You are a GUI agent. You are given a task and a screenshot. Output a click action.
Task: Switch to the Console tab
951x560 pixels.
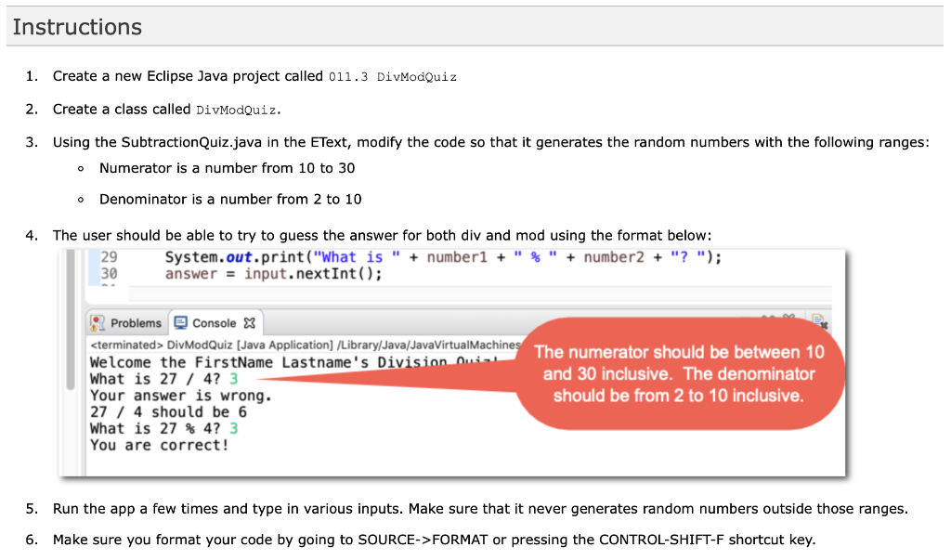click(215, 322)
